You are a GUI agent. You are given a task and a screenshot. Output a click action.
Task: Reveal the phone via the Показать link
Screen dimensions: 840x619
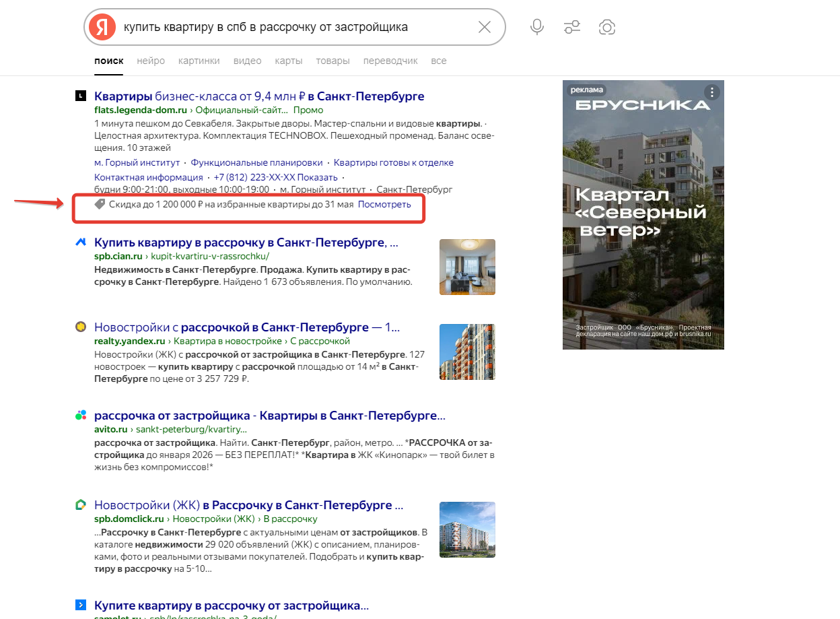tap(318, 177)
